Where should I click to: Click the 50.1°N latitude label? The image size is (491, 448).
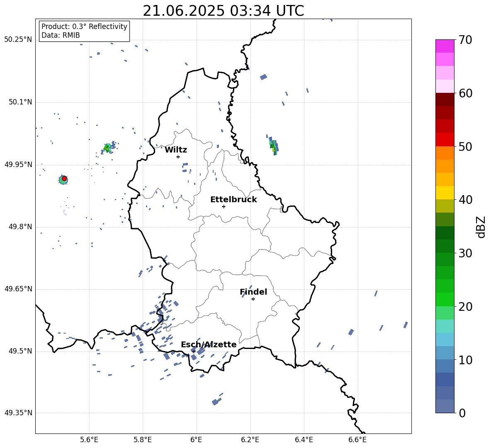20,102
